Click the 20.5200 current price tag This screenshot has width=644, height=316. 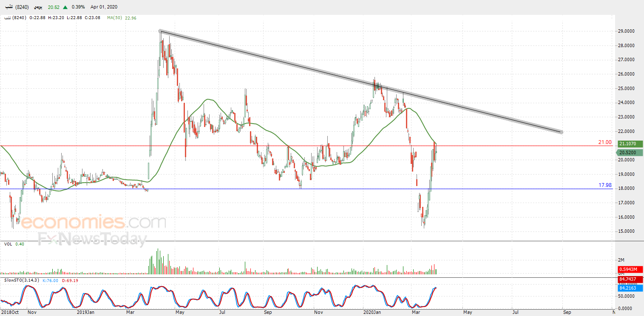(630, 152)
